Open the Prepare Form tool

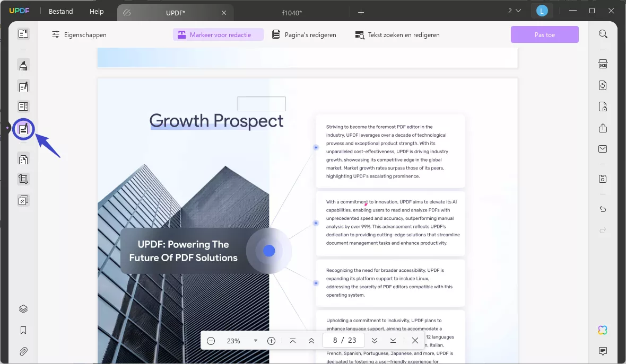(23, 106)
